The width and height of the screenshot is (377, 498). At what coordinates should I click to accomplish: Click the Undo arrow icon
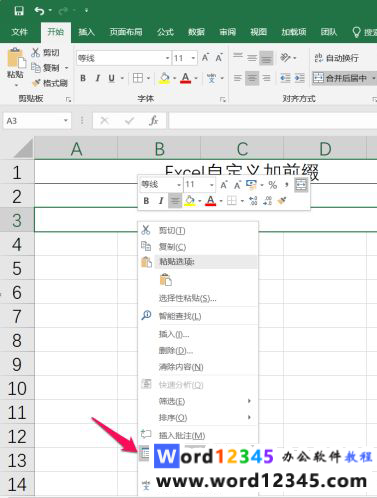(39, 11)
